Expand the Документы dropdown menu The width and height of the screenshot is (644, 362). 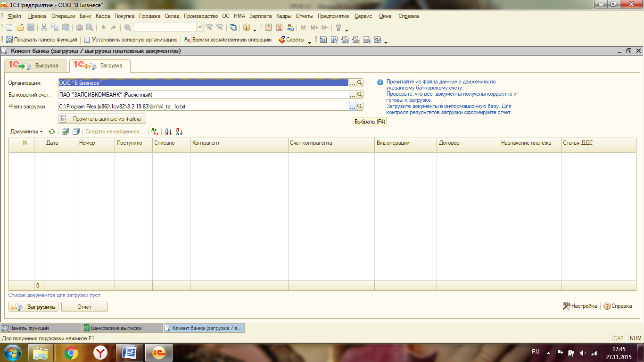[x=26, y=132]
